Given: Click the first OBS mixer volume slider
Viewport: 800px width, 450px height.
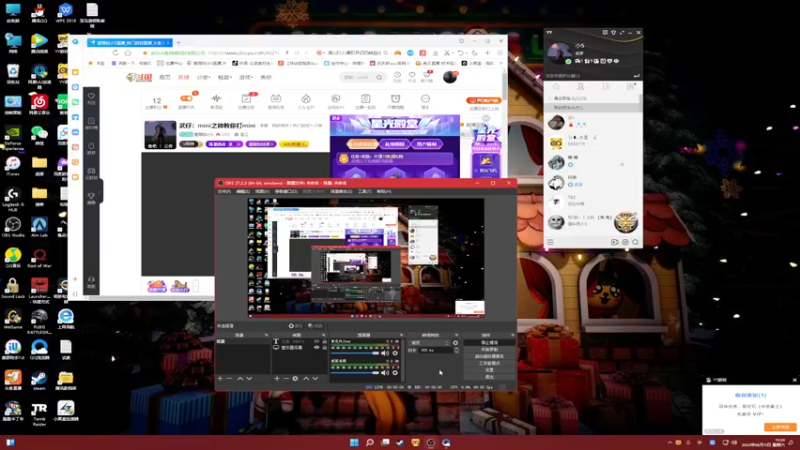Looking at the screenshot, I should [355, 353].
